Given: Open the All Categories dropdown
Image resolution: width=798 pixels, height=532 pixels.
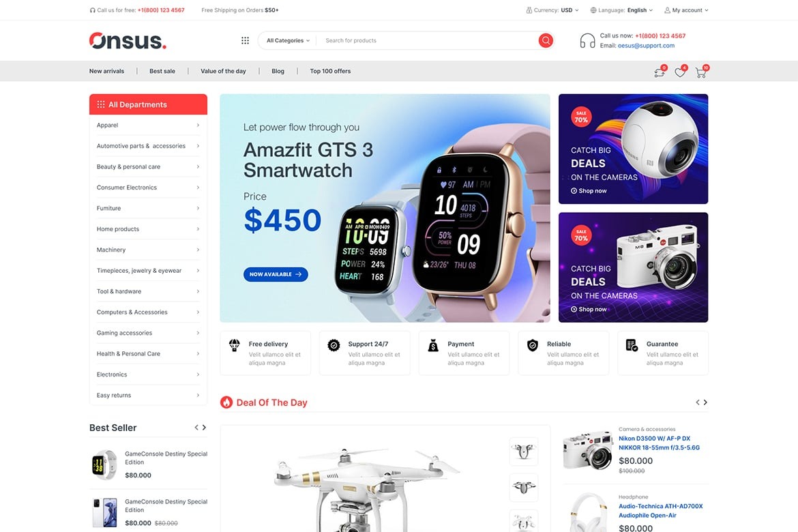Looking at the screenshot, I should 288,40.
